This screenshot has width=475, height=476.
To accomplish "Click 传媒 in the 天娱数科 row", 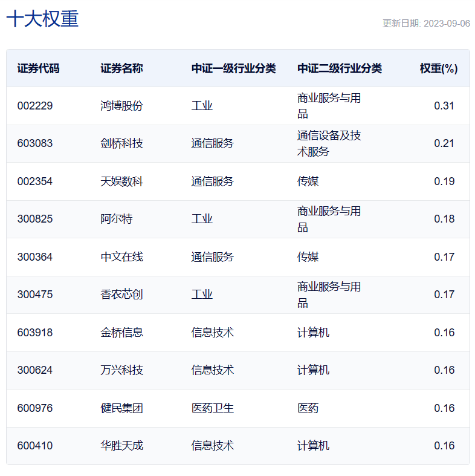I will pos(308,181).
